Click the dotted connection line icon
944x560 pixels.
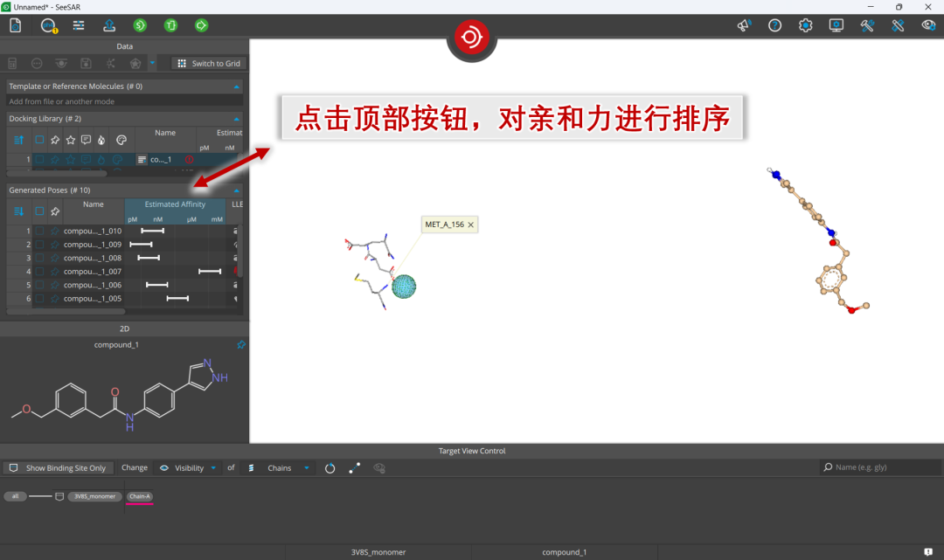[x=355, y=468]
